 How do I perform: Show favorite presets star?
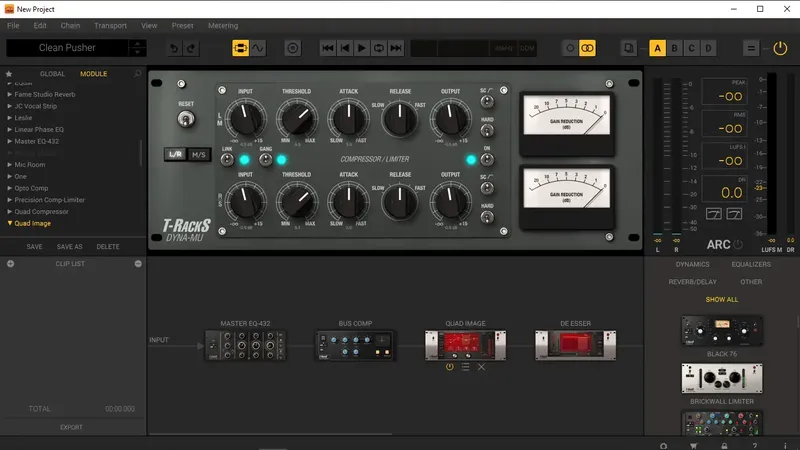(x=9, y=74)
